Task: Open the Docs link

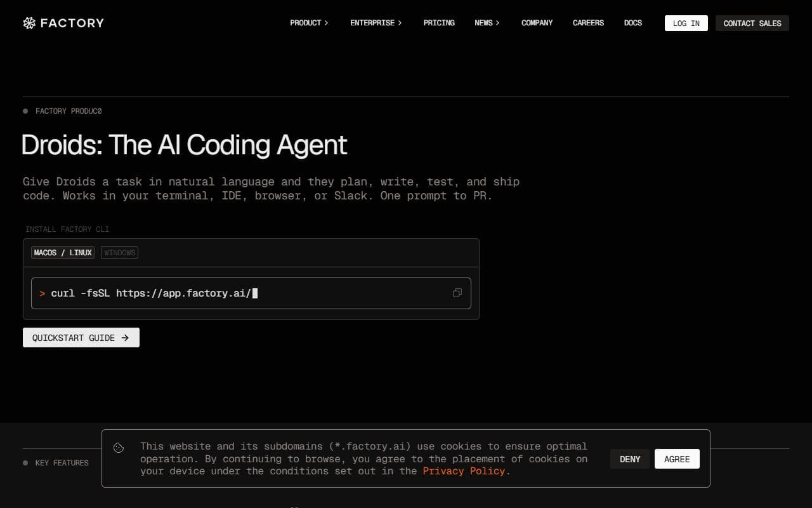Action: [x=632, y=23]
